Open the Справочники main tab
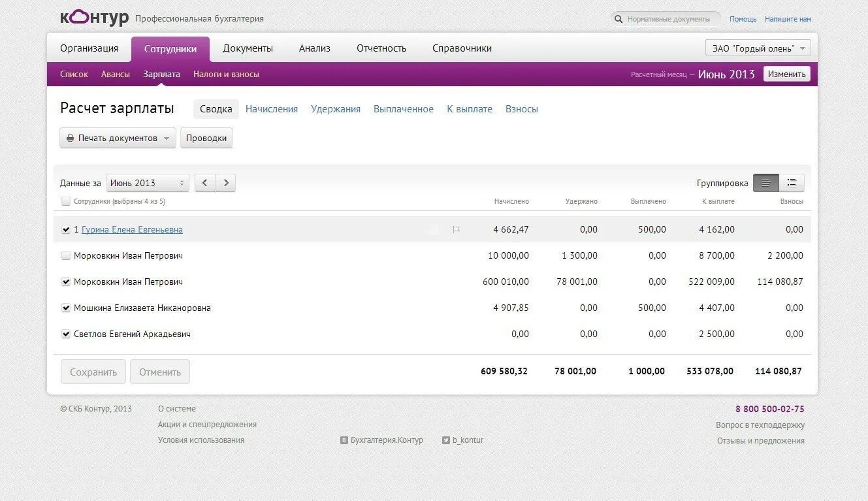This screenshot has width=868, height=501. pyautogui.click(x=462, y=48)
